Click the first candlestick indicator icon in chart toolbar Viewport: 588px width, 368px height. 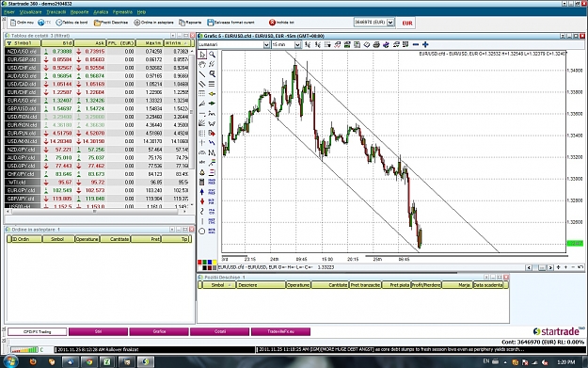click(308, 44)
